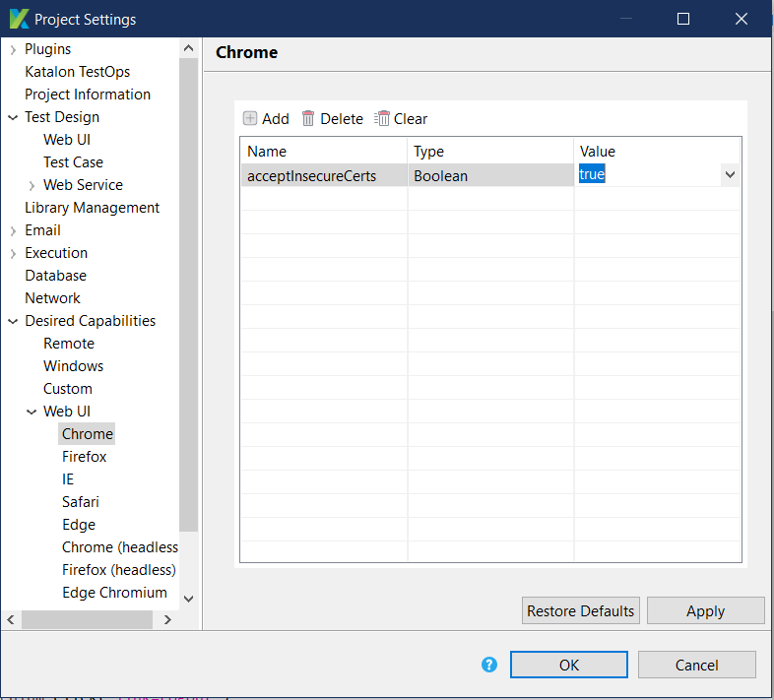Viewport: 774px width, 700px height.
Task: Click the Restore Defaults button
Action: click(581, 610)
